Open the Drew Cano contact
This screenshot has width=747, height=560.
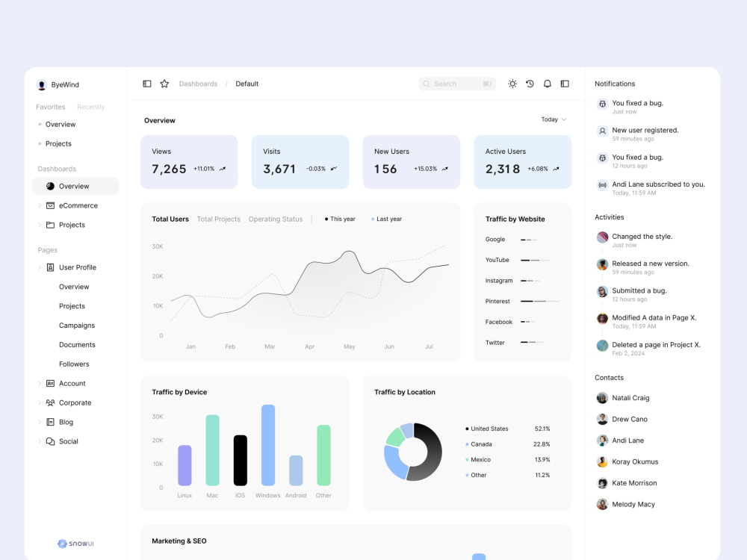629,419
